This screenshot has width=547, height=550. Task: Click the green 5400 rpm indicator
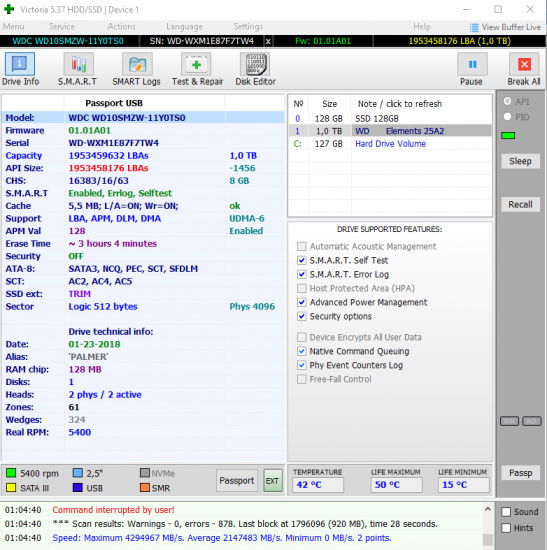[11, 473]
